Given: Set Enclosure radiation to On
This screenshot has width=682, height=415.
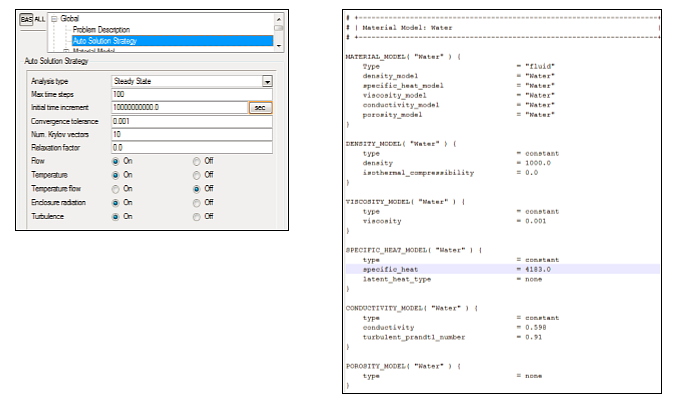Looking at the screenshot, I should 115,203.
